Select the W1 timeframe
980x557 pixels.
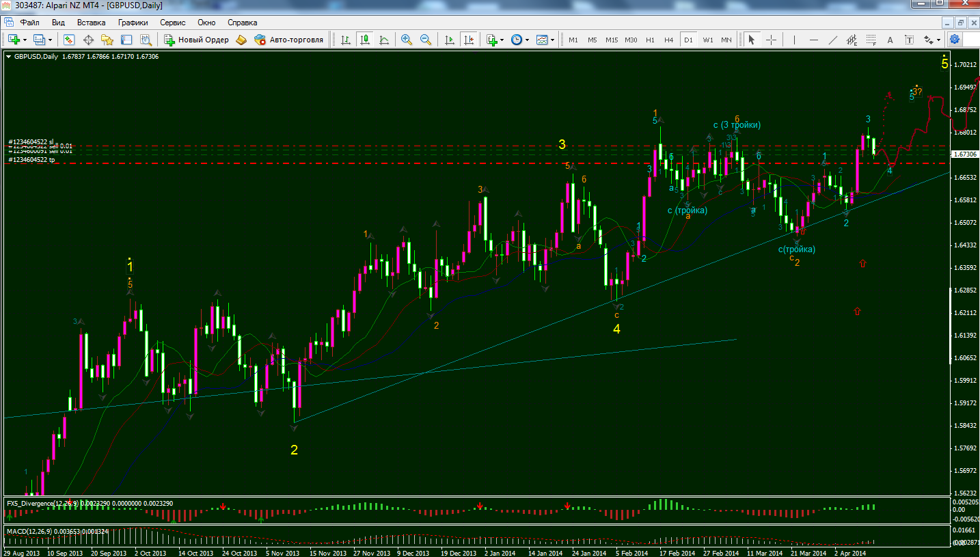[707, 40]
